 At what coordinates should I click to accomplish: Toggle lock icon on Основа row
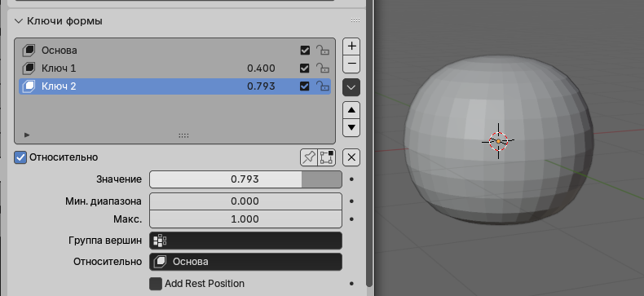click(x=323, y=51)
